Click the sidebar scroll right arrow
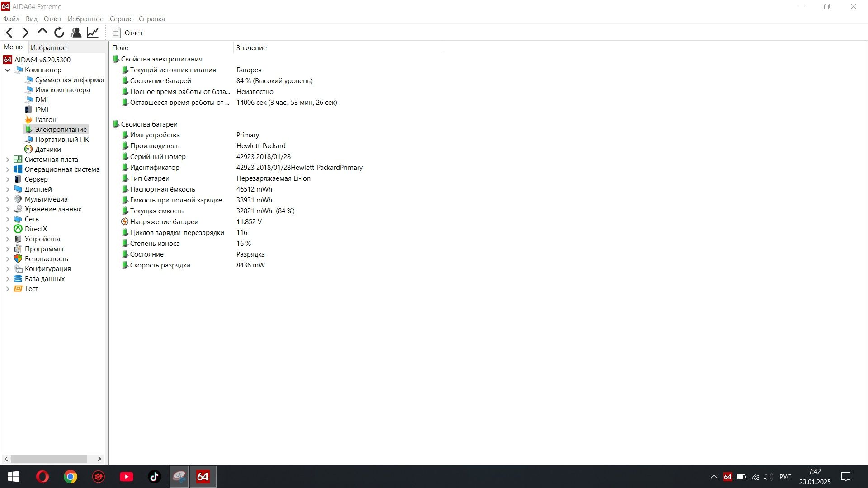Viewport: 868px width, 488px height. 99,459
